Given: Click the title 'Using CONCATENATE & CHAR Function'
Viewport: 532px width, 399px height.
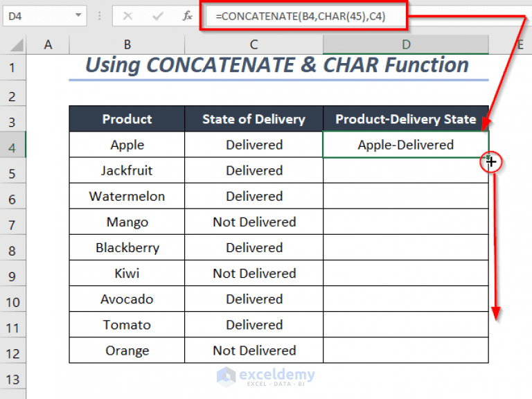Looking at the screenshot, I should [277, 65].
